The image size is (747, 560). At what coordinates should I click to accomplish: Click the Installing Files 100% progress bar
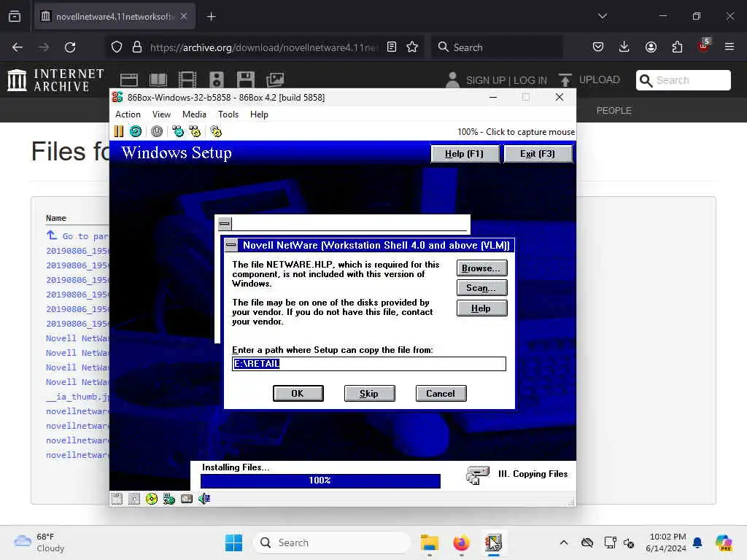click(x=320, y=481)
